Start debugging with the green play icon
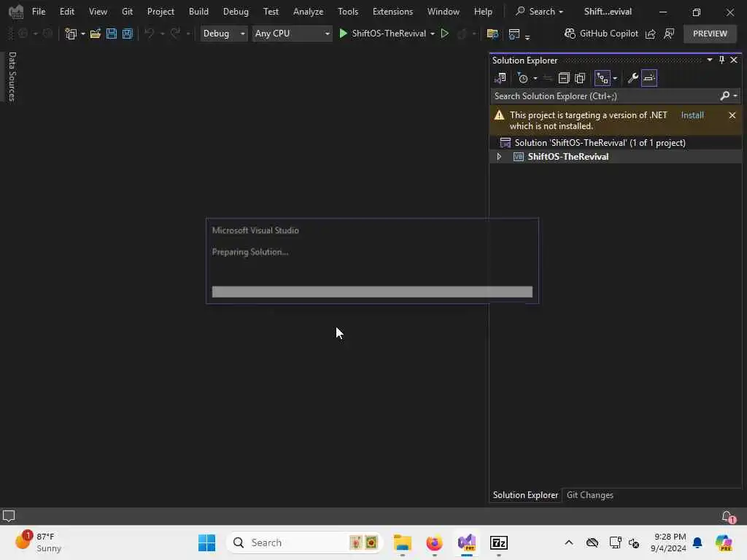This screenshot has width=747, height=560. [343, 34]
